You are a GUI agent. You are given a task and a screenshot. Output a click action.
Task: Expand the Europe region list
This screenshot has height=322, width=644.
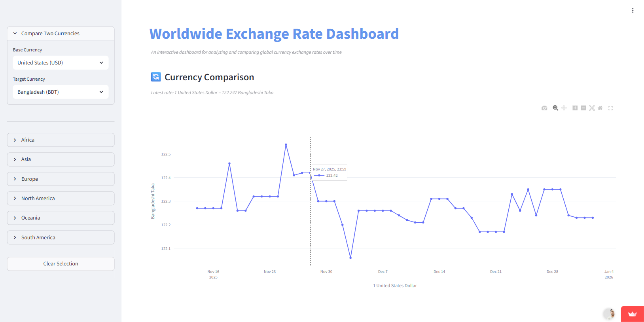click(x=61, y=179)
